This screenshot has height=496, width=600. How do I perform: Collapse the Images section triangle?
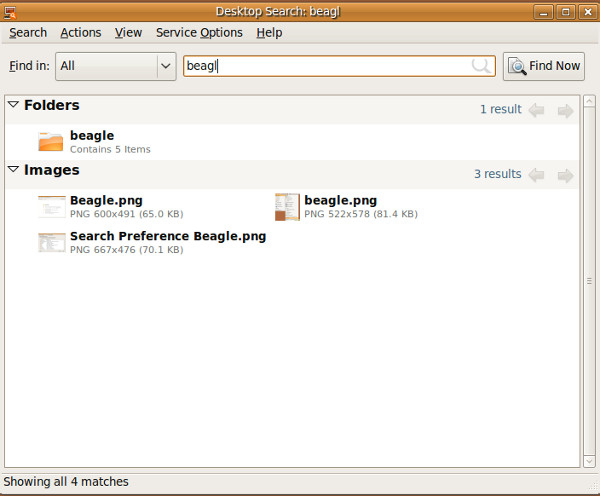coord(13,169)
